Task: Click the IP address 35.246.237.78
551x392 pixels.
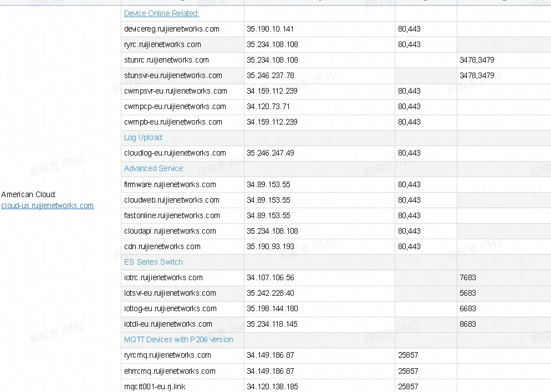Action: [x=270, y=75]
